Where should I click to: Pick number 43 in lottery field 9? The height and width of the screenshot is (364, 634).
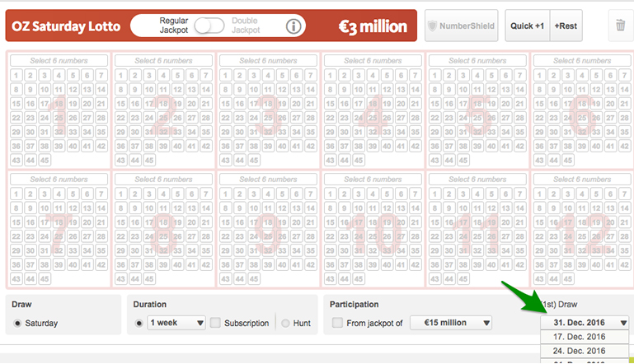coord(226,278)
